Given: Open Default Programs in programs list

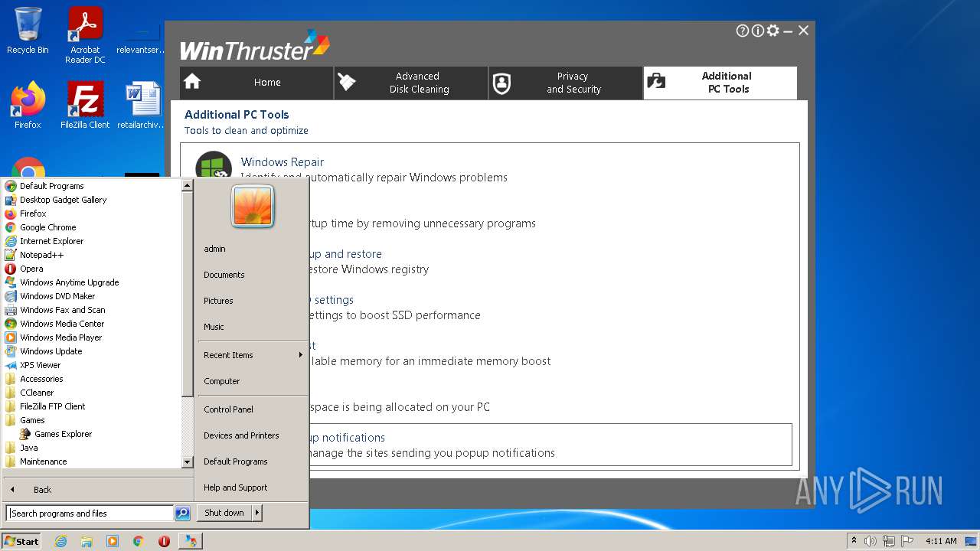Looking at the screenshot, I should [52, 186].
